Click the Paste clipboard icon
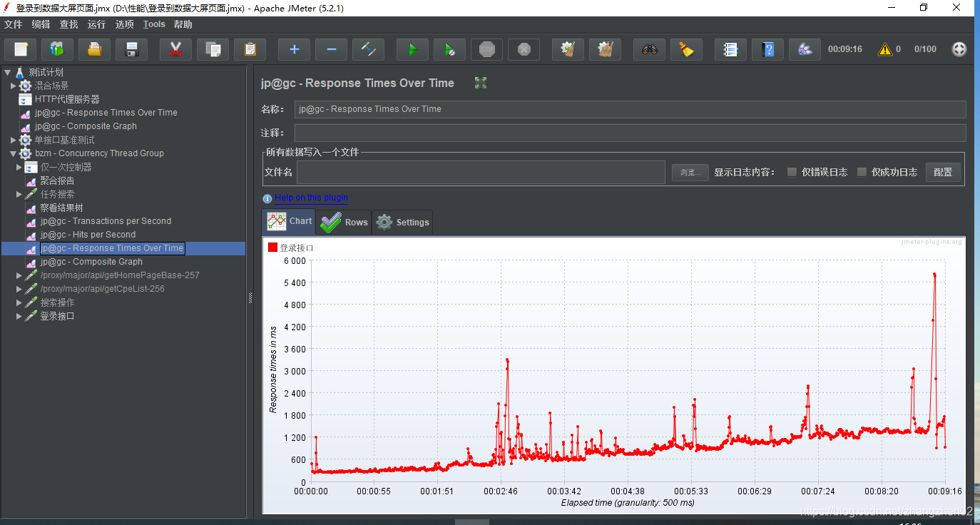The width and height of the screenshot is (980, 525). [250, 49]
